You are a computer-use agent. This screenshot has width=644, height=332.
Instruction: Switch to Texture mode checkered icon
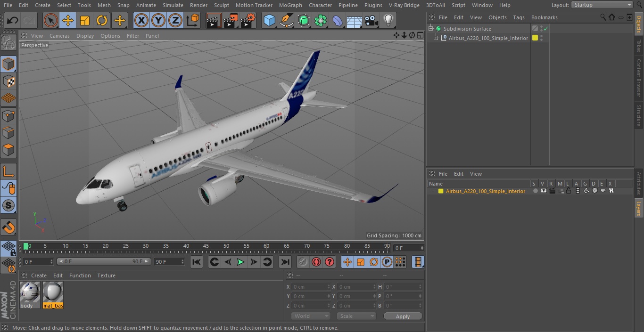pos(8,81)
